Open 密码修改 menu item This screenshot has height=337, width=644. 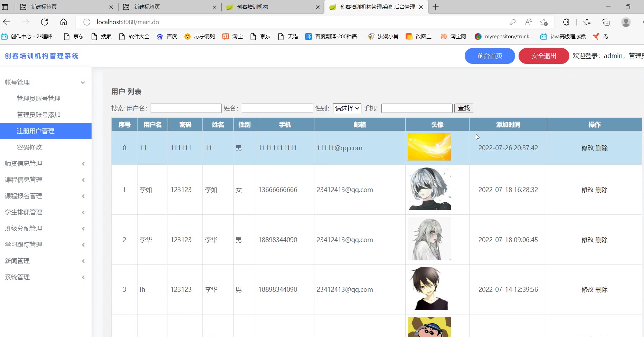pos(29,147)
